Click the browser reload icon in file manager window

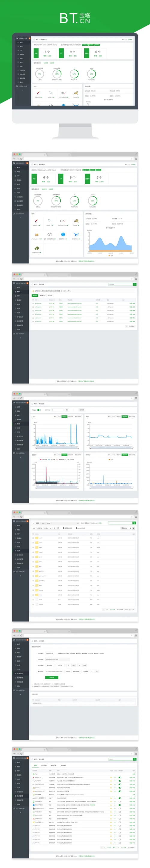click(22, 516)
